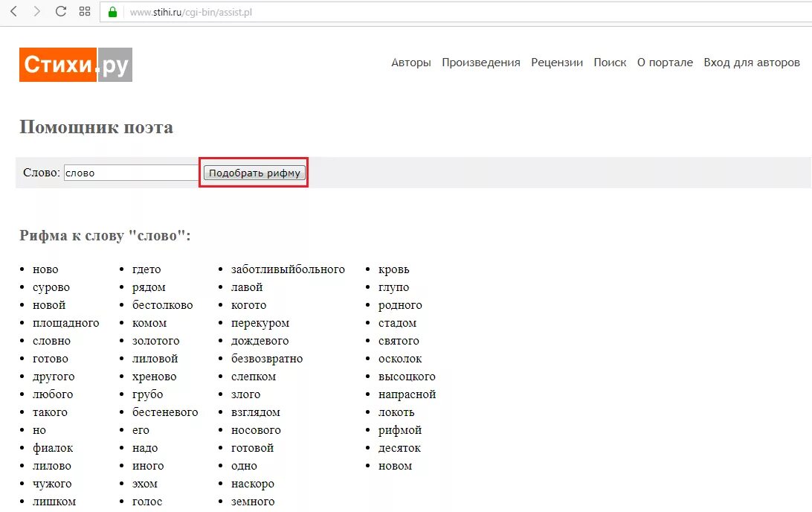
Task: Select rhyme word "кровь"
Action: coord(393,269)
